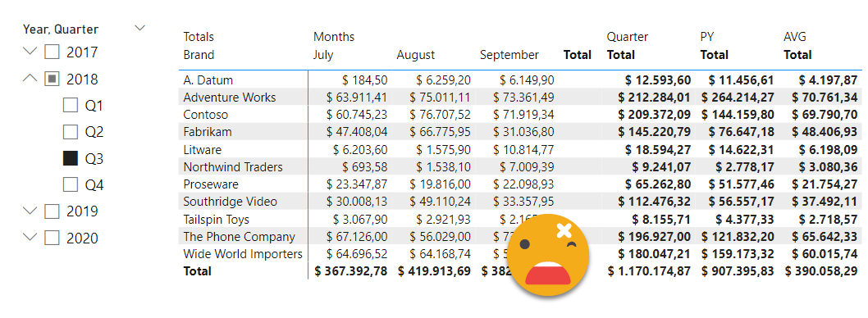Toggle the partially selected 2018 checkbox

pos(52,79)
